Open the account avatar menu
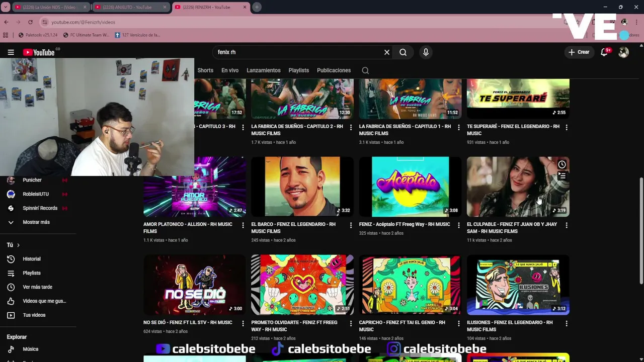Image resolution: width=644 pixels, height=362 pixels. (x=623, y=52)
